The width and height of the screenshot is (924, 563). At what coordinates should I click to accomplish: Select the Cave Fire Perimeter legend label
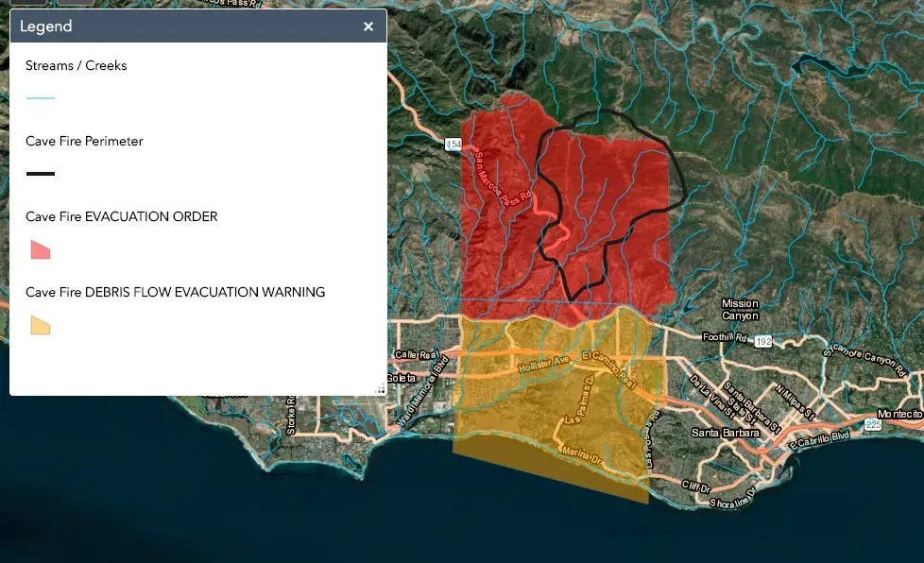click(x=84, y=142)
